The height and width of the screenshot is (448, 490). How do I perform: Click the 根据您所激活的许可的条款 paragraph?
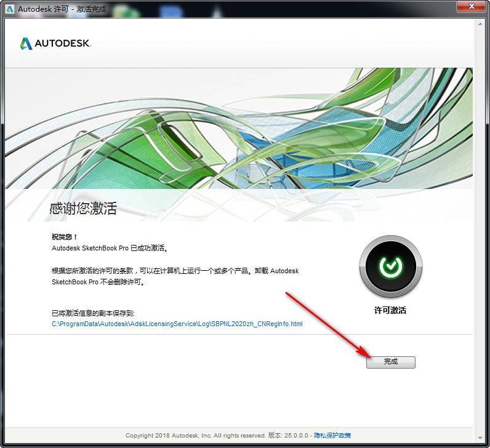(x=175, y=276)
